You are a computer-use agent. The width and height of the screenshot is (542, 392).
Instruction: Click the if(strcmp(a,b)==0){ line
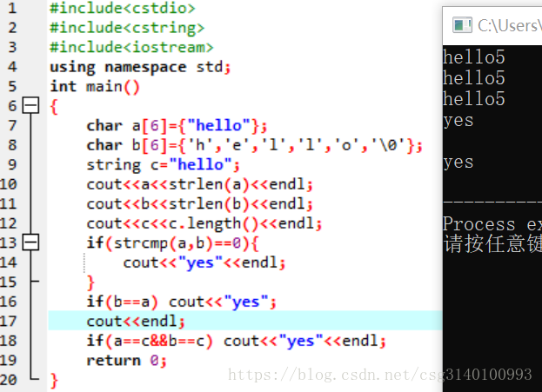pyautogui.click(x=172, y=243)
